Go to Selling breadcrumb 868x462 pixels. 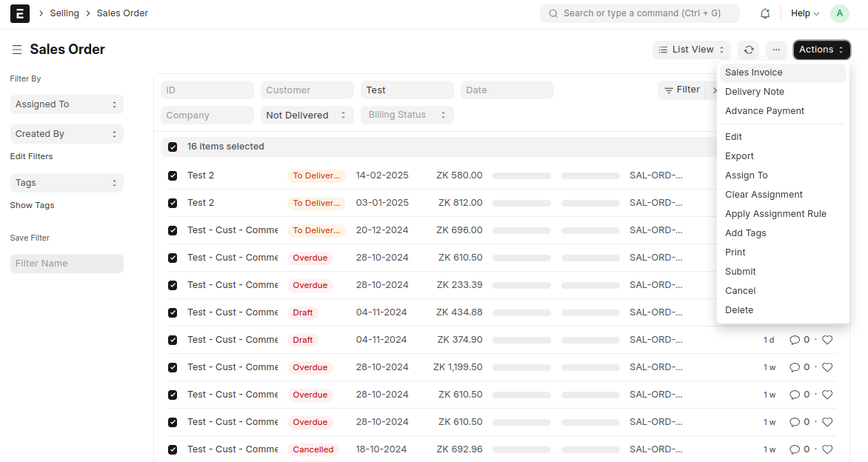(64, 13)
